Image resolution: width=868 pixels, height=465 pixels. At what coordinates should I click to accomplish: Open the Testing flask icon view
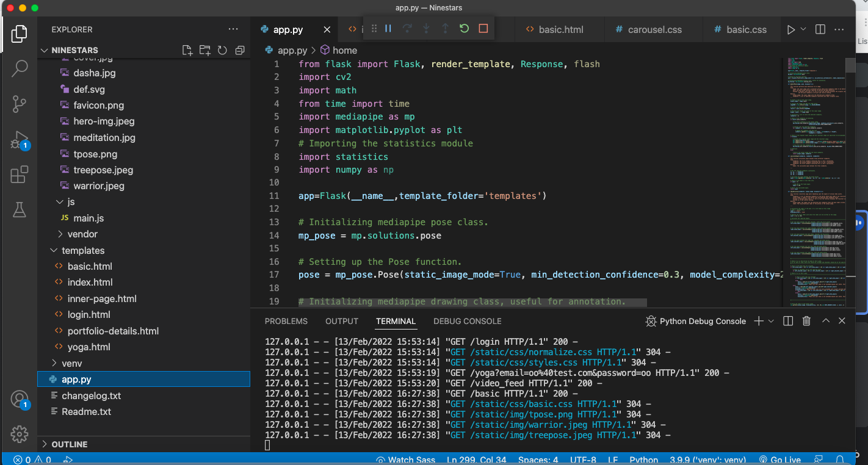[20, 210]
